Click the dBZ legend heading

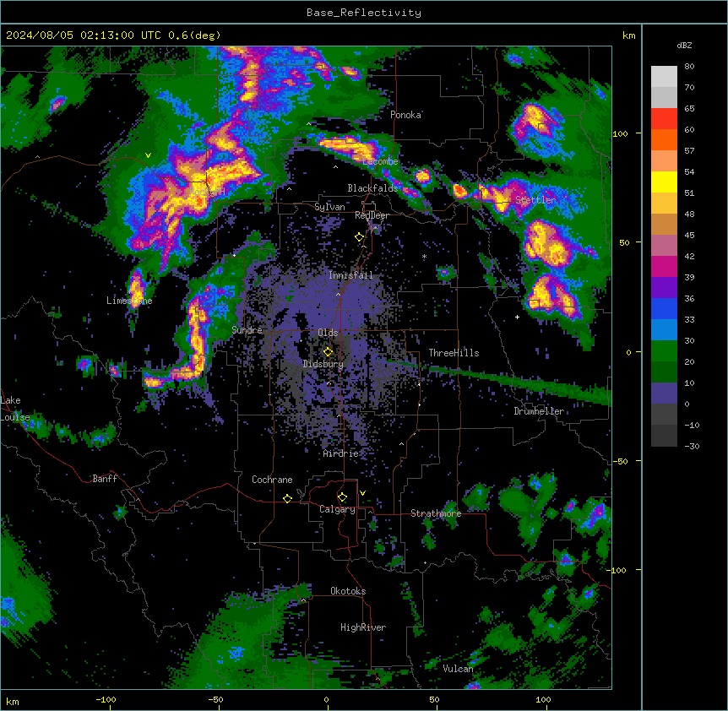pyautogui.click(x=684, y=46)
